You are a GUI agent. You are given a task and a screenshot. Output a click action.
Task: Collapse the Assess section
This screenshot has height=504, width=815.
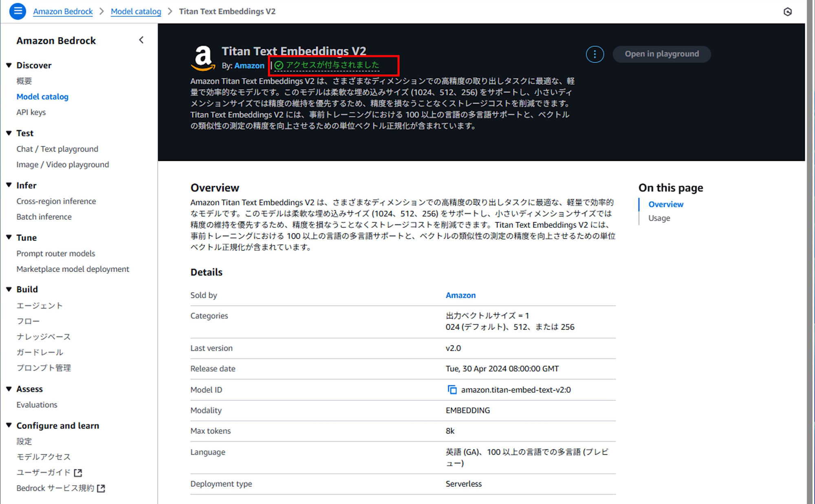coord(9,389)
